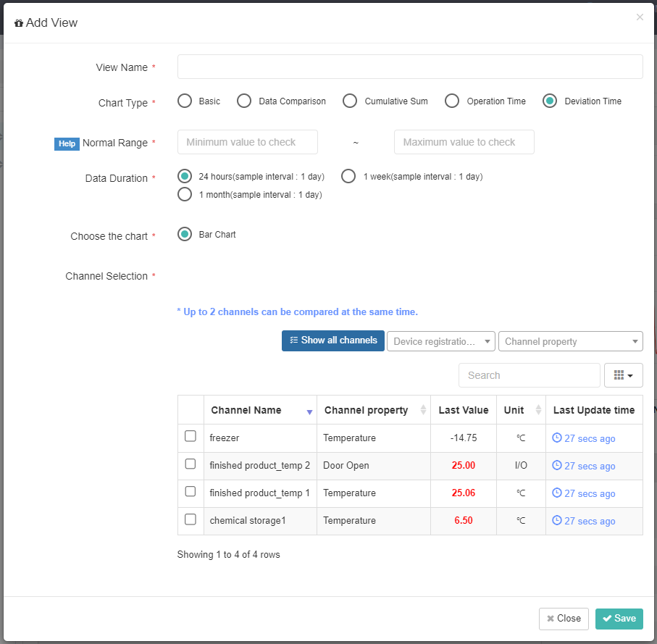
Task: Open Channel property filter dropdown
Action: point(570,341)
